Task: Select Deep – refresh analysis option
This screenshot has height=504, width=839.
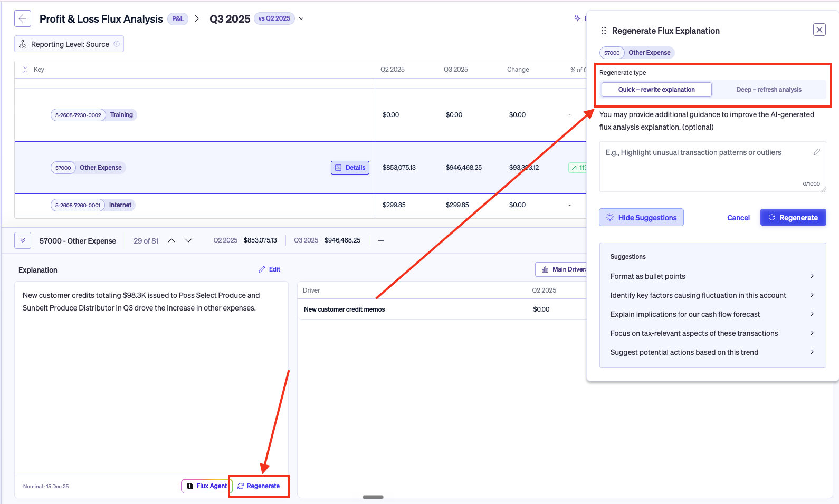Action: (x=769, y=90)
